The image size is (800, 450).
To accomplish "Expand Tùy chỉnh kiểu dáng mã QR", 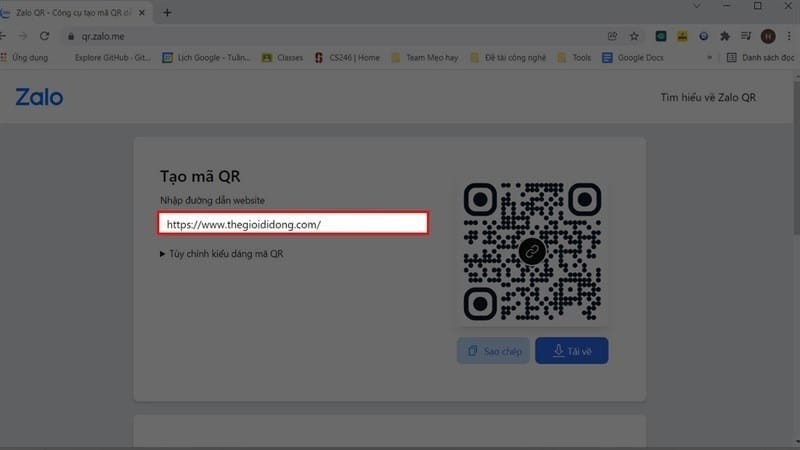I will 221,254.
